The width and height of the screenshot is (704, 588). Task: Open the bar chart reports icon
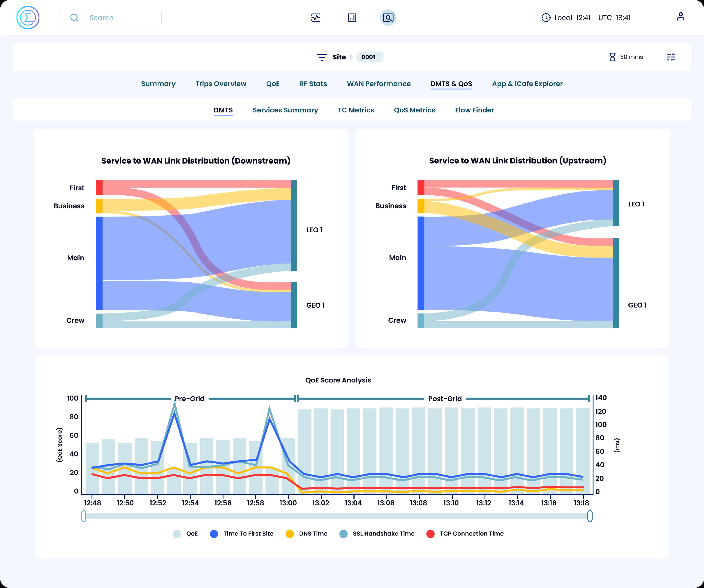pos(352,17)
